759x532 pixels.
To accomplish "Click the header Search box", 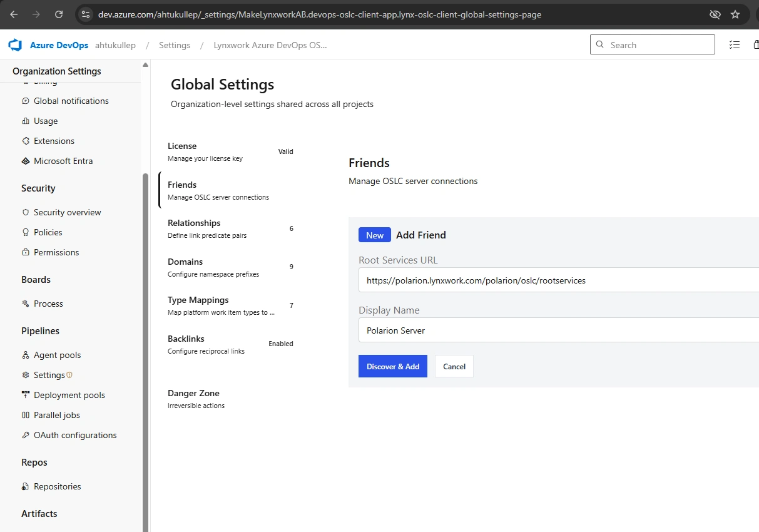I will 652,44.
